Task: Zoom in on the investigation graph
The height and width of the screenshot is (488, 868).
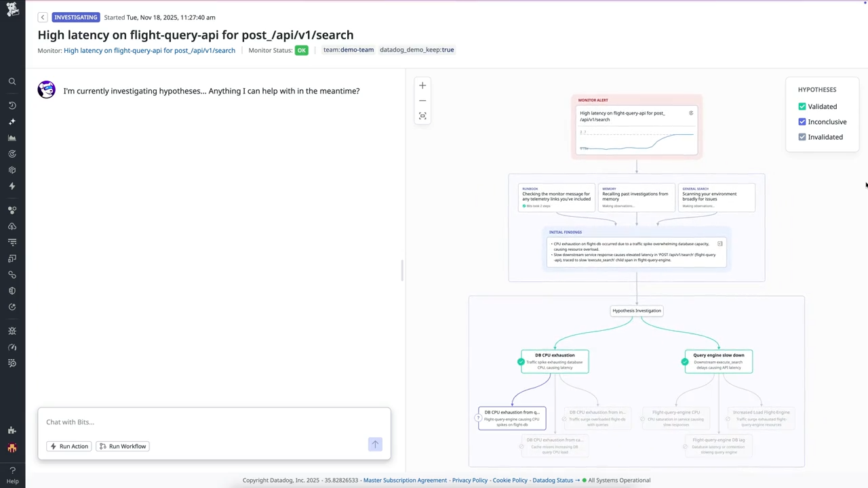Action: (422, 85)
